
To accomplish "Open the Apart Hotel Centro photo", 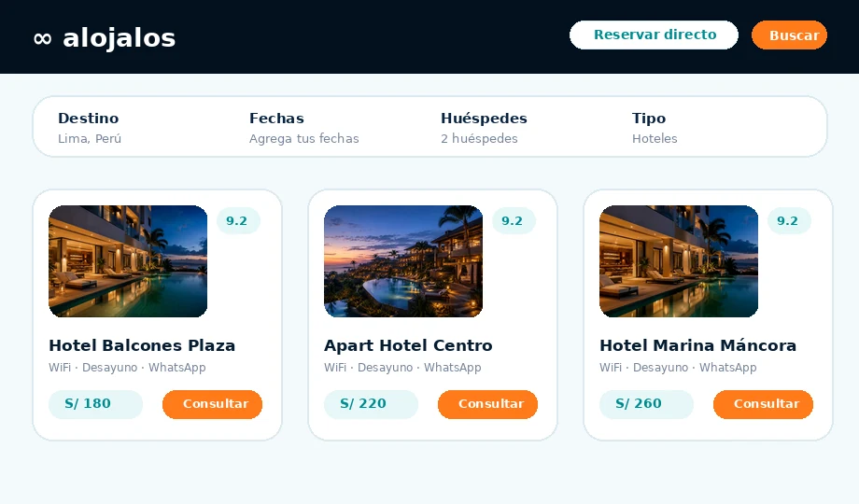I will 403,261.
